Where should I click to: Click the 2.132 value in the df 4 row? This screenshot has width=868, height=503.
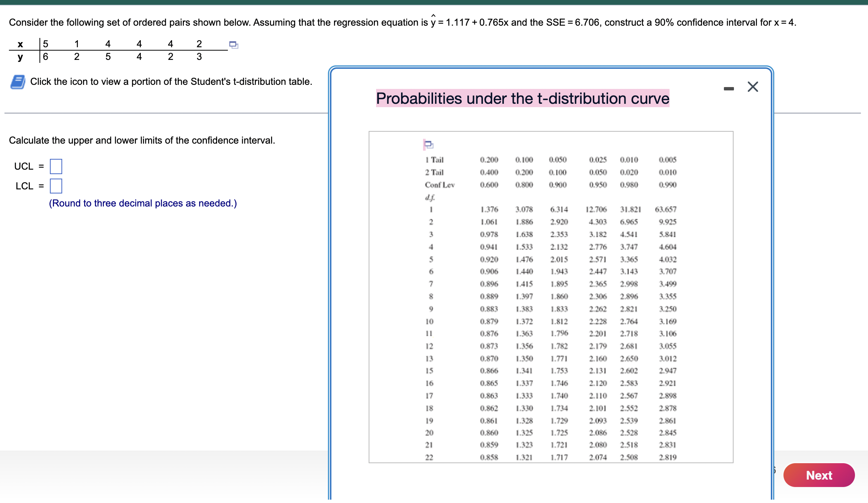(559, 247)
